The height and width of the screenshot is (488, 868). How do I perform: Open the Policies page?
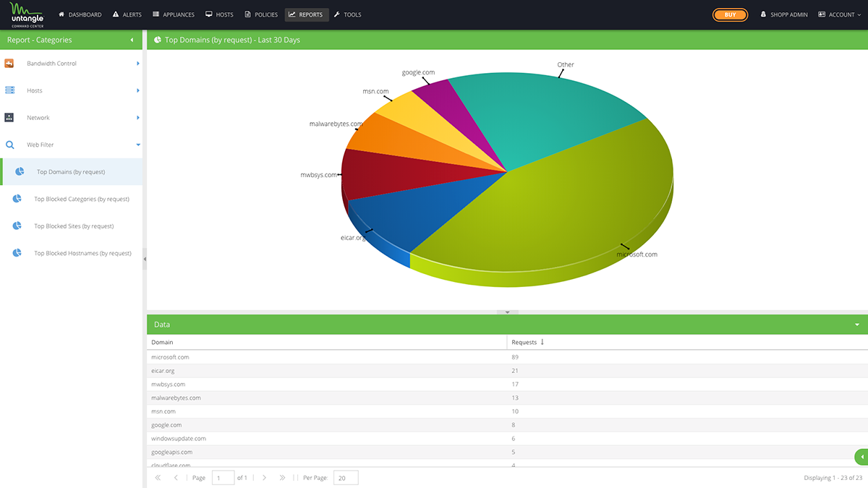261,14
